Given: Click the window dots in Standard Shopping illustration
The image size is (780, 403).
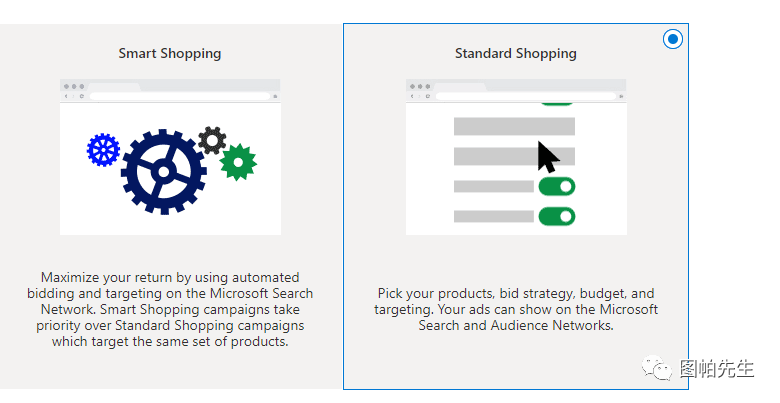Looking at the screenshot, I should [419, 87].
